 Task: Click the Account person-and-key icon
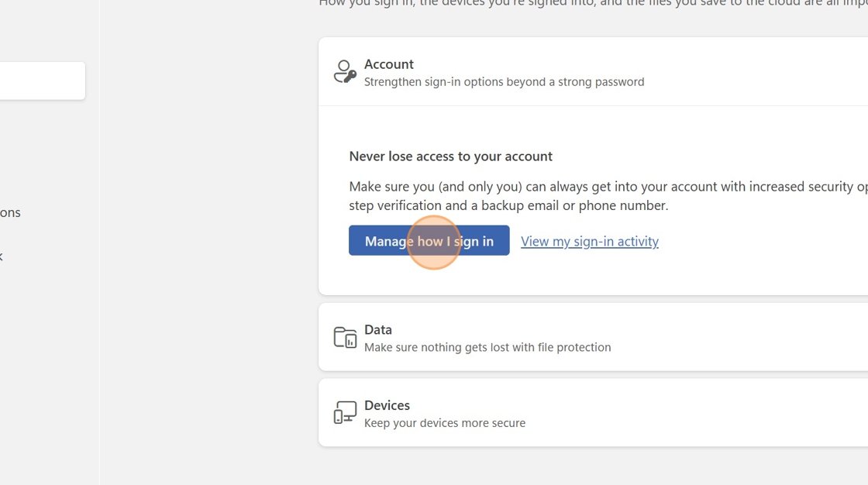pos(345,72)
